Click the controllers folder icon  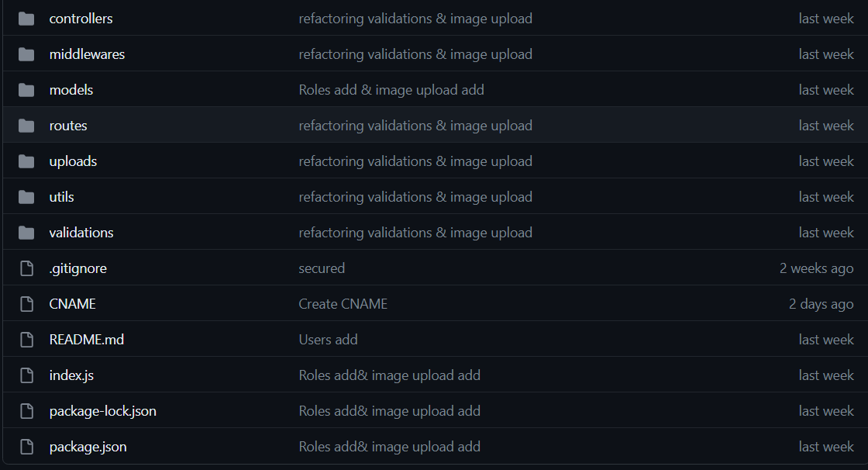[26, 19]
